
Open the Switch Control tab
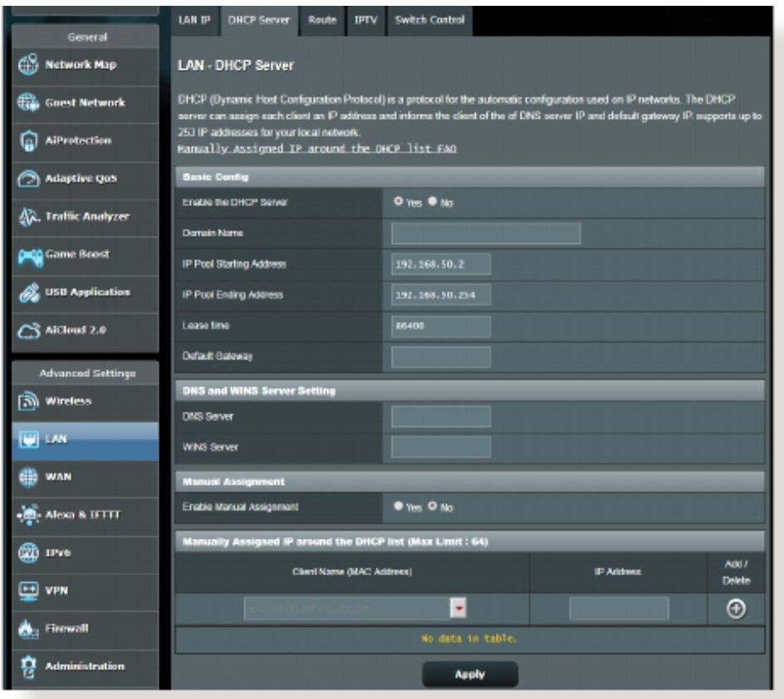click(429, 20)
